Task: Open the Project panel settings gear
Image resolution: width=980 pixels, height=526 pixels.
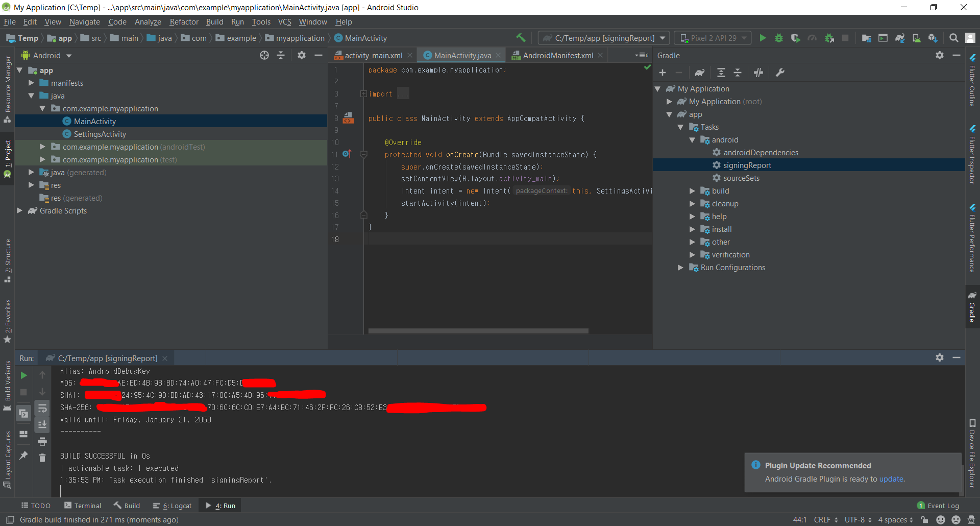Action: (x=302, y=55)
